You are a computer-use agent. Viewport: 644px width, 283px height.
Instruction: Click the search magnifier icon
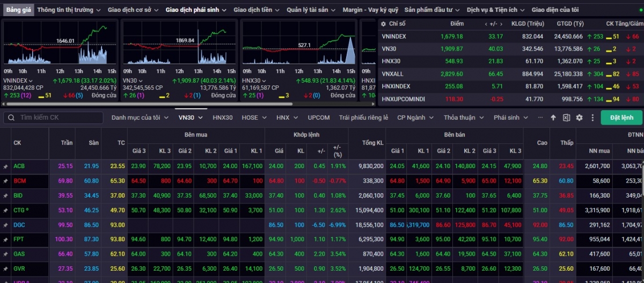pyautogui.click(x=11, y=118)
